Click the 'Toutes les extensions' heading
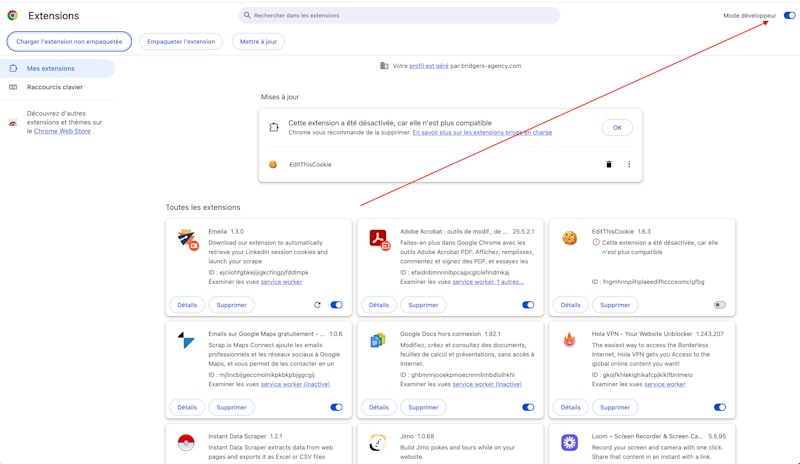Viewport: 800px width, 464px height. point(203,207)
